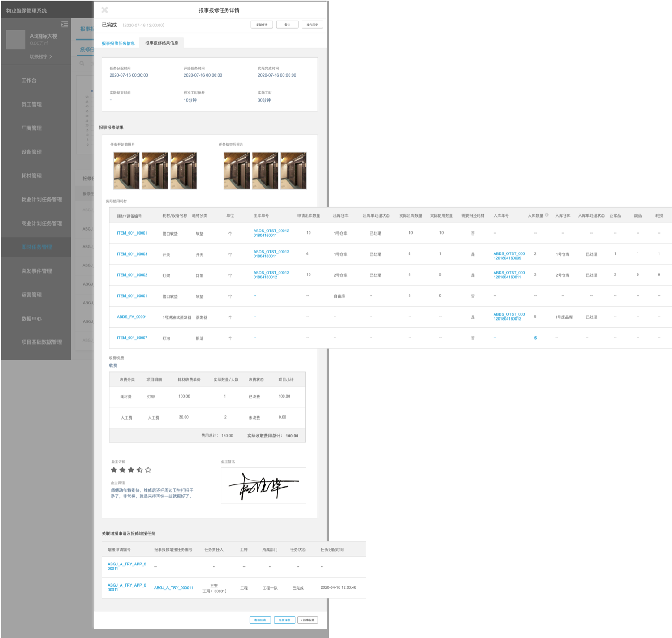
Task: Collapse the sidebar with the menu icon
Action: pyautogui.click(x=65, y=24)
